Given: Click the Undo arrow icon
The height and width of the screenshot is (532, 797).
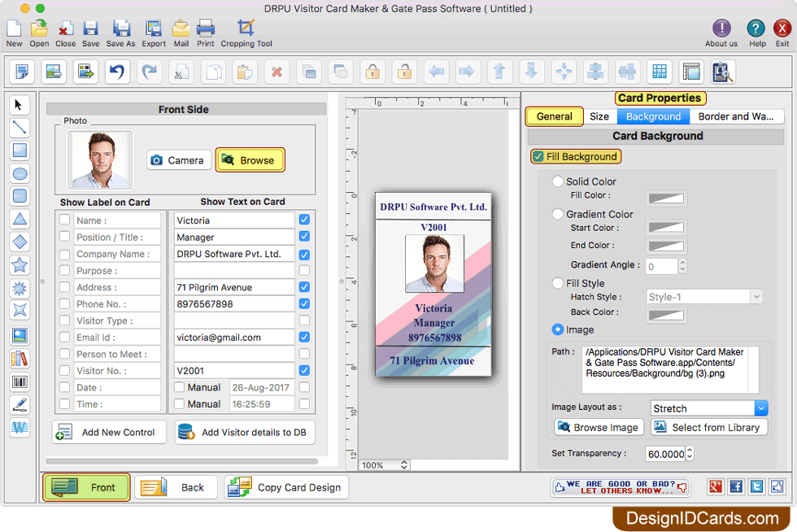Looking at the screenshot, I should (117, 72).
